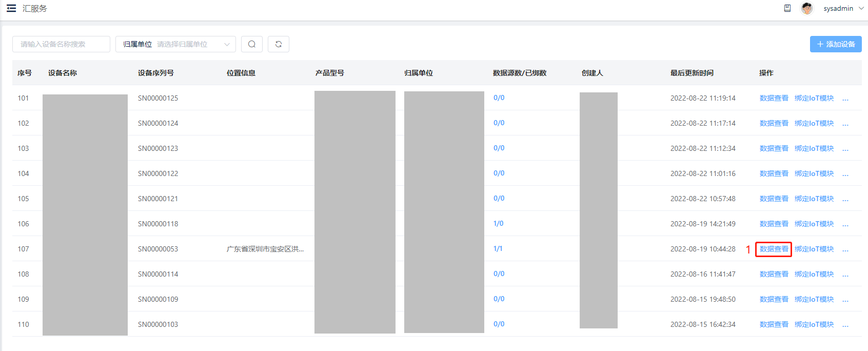Collapse the sidebar with the hamburger menu icon
Image resolution: width=868 pixels, height=351 pixels.
click(x=11, y=8)
